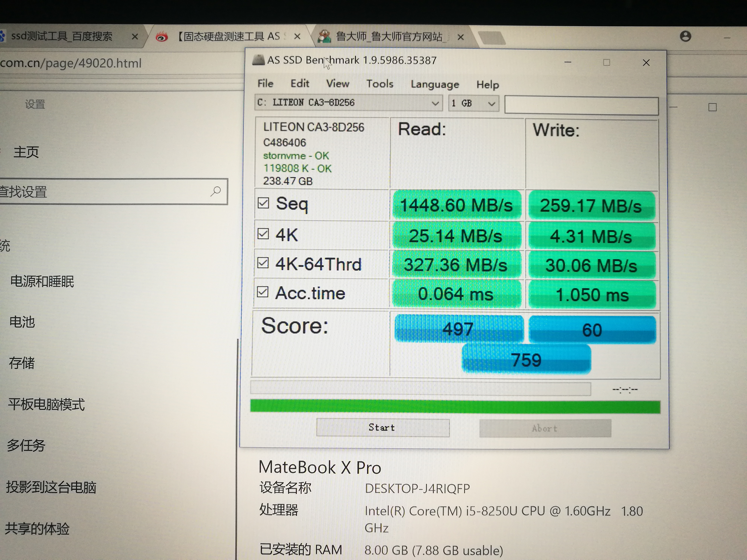This screenshot has width=747, height=560.
Task: Close the ssd测试工具_百度搜索 tab
Action: [135, 37]
